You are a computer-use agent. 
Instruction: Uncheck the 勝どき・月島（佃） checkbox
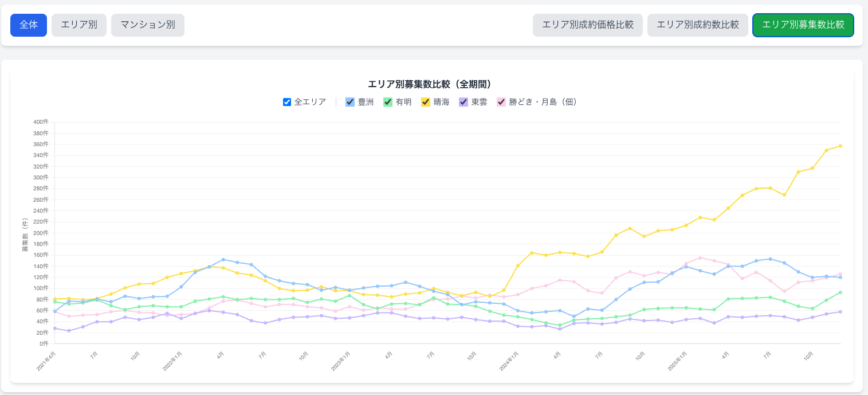[501, 102]
